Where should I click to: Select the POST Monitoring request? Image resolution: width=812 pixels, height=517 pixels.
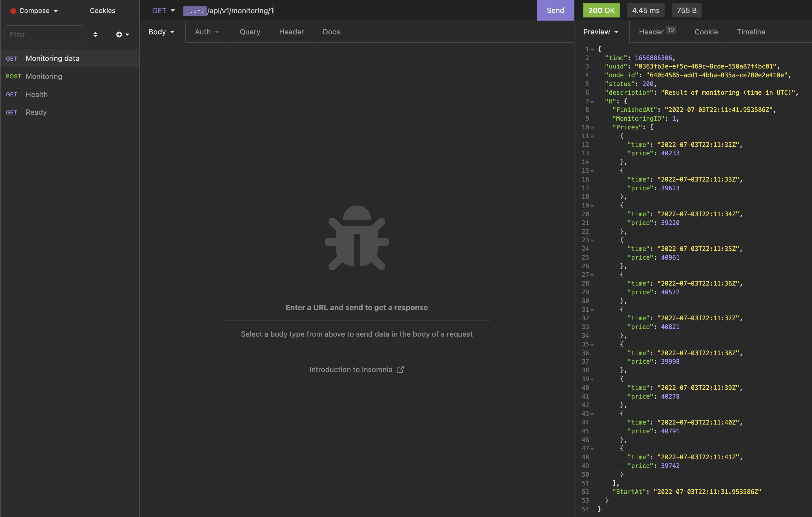[44, 76]
